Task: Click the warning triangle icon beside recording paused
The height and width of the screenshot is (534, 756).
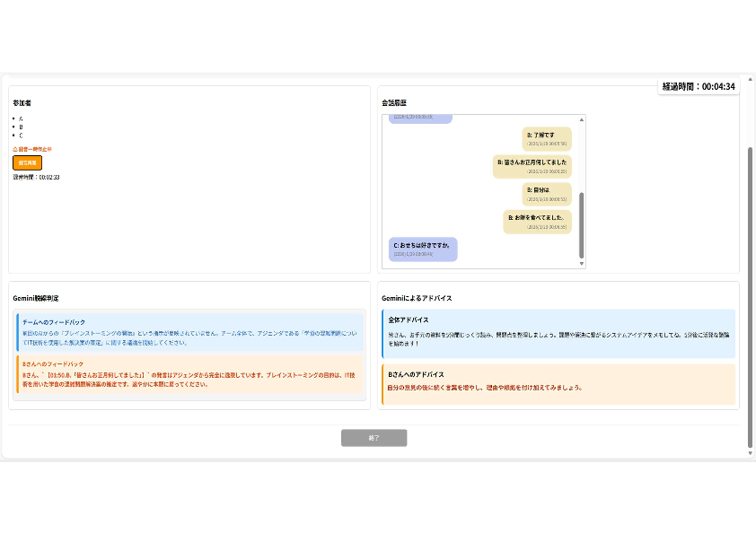Action: coord(15,149)
